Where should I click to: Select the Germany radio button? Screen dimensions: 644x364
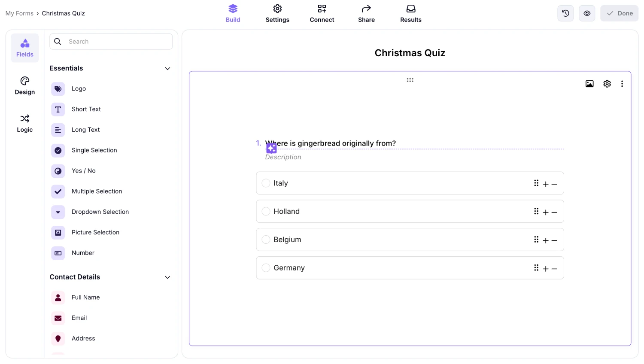266,267
